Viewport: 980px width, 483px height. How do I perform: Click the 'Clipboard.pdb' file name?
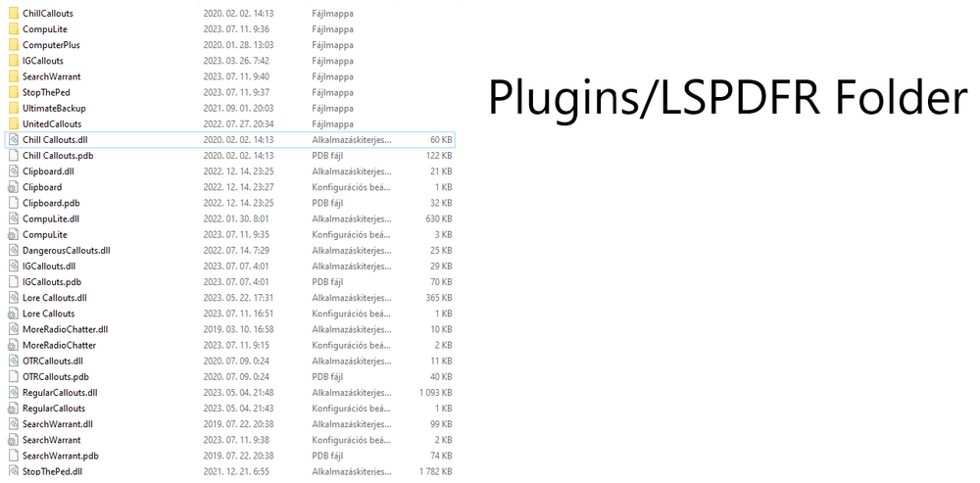click(x=51, y=203)
